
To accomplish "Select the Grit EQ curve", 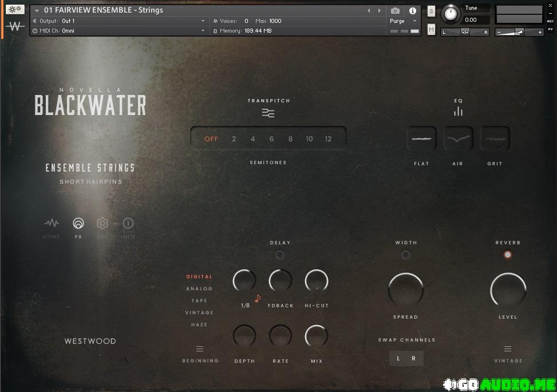I will 495,138.
